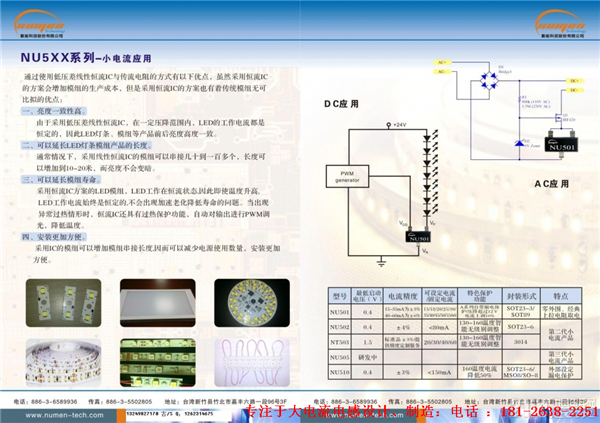Click the <150mA current cell
Viewport: 600px width, 423px height.
440,372
